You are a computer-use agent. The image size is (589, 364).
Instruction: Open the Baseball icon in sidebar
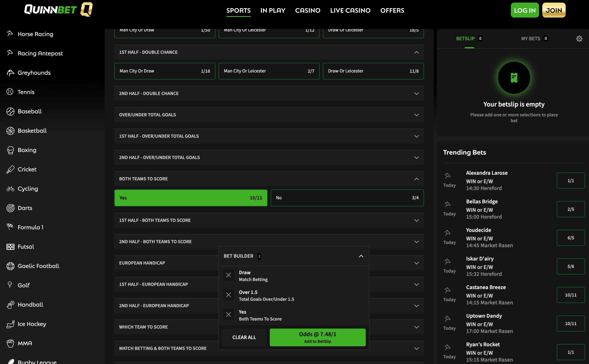tap(10, 111)
